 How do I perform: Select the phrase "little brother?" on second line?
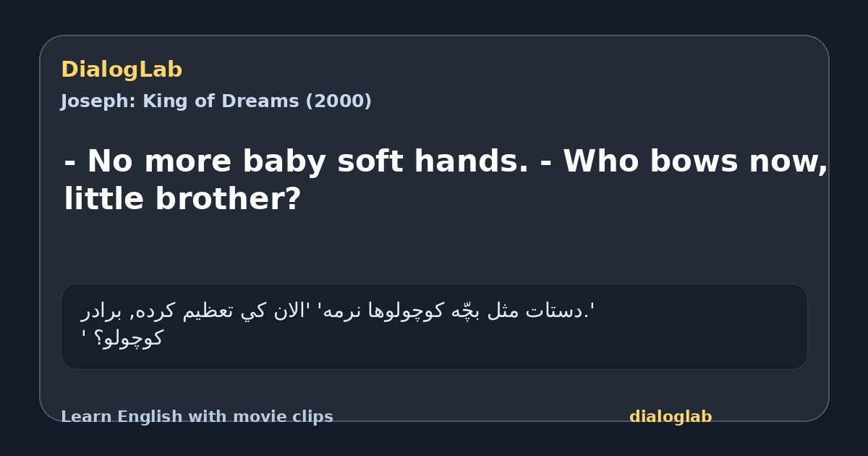click(182, 199)
